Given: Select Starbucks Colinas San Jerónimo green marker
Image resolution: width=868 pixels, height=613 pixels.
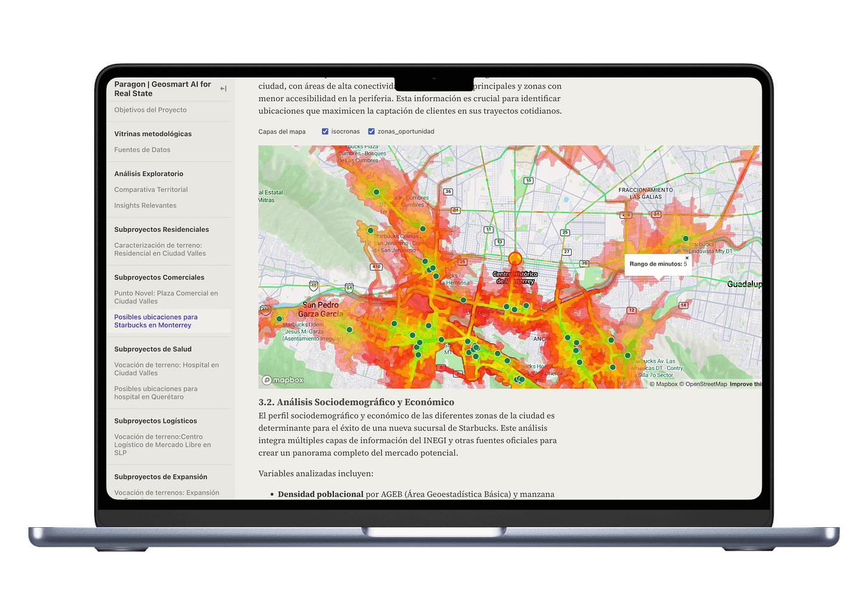Looking at the screenshot, I should coord(370,231).
